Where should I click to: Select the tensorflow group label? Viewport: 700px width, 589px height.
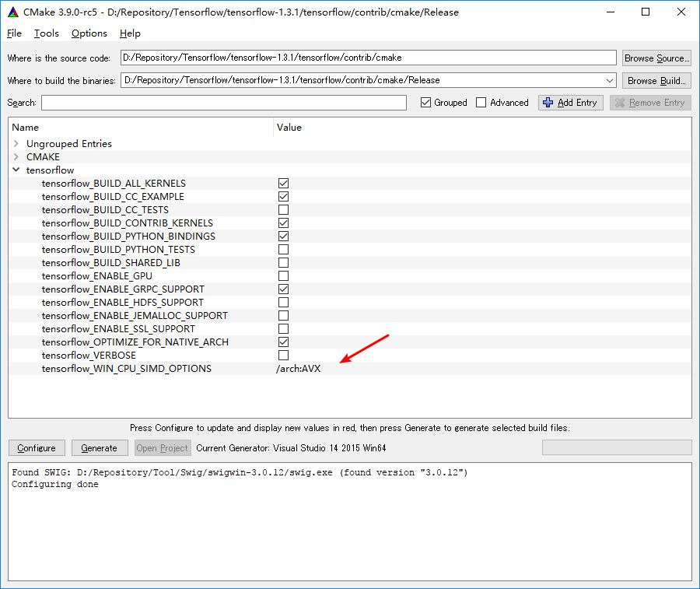[50, 170]
